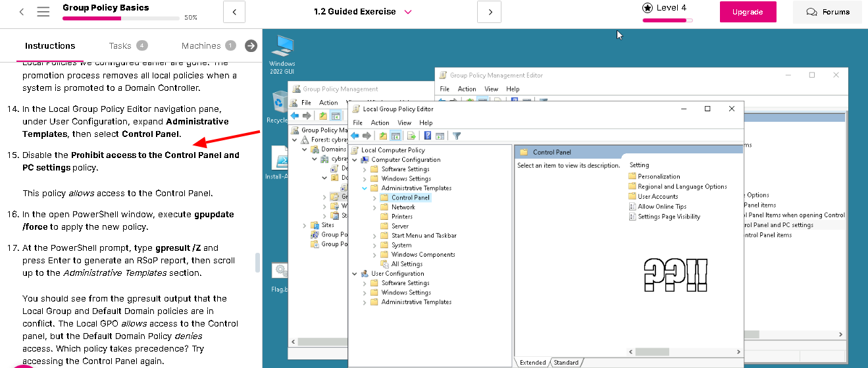Open Action menu in Local Group Policy Editor

pos(380,122)
